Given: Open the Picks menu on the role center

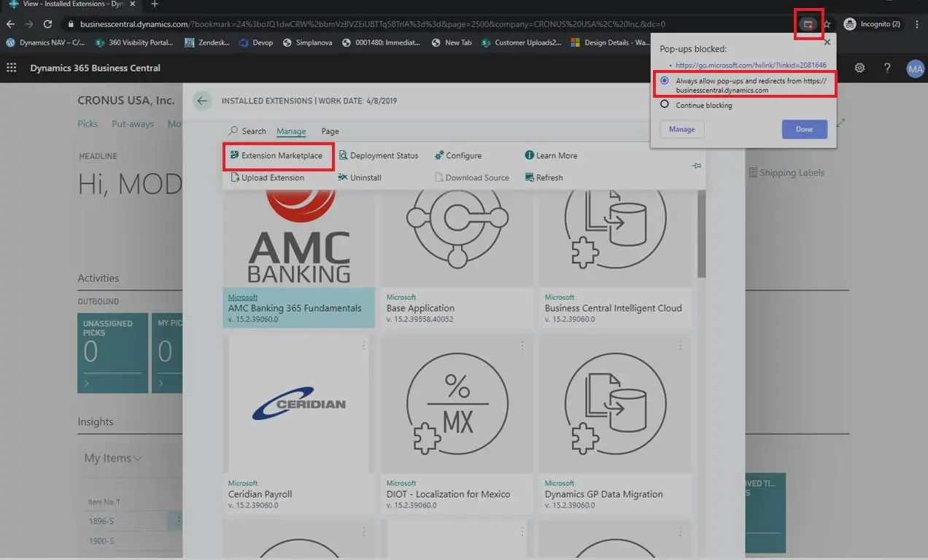Looking at the screenshot, I should coord(88,124).
